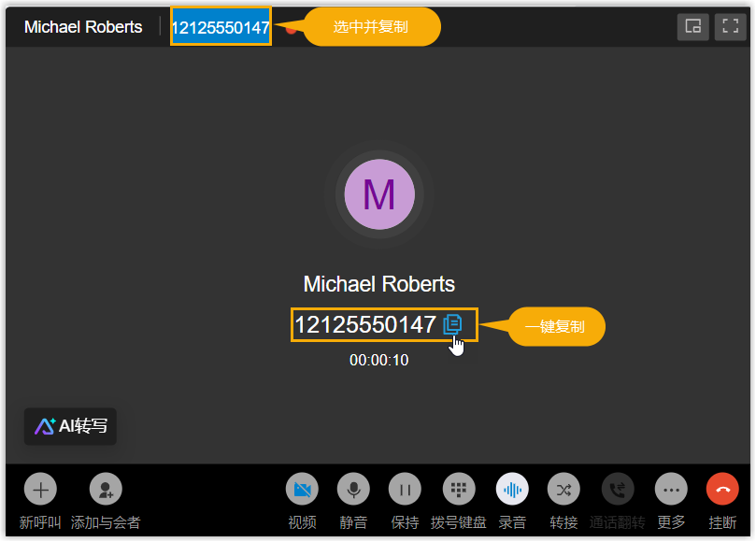Open the 拨号键盘 dial pad
The height and width of the screenshot is (542, 756).
(x=458, y=489)
